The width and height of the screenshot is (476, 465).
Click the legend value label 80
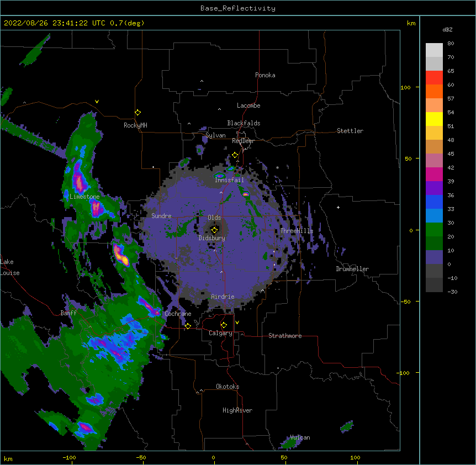pos(451,44)
